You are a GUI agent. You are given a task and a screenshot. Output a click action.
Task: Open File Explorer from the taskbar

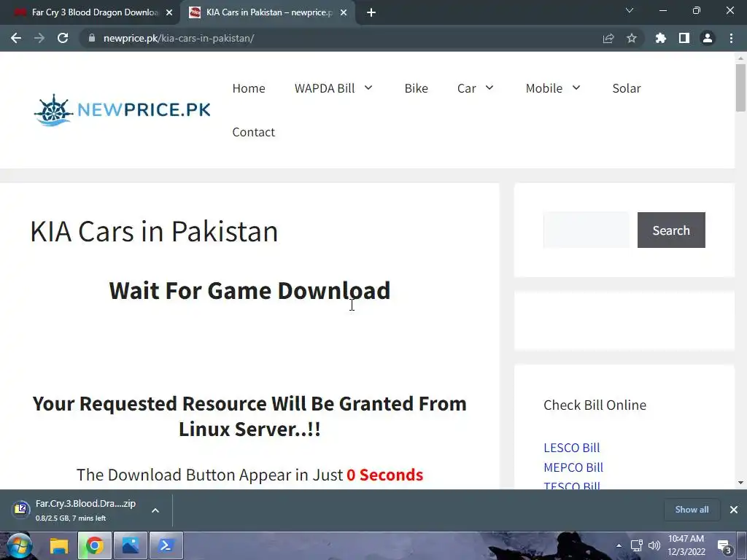(60, 545)
